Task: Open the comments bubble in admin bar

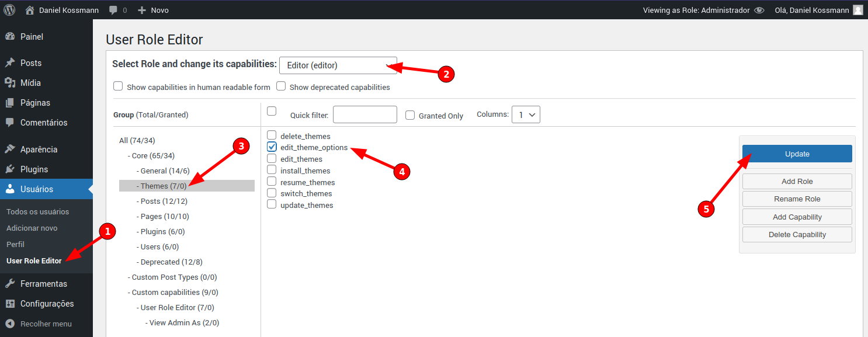Action: point(114,11)
